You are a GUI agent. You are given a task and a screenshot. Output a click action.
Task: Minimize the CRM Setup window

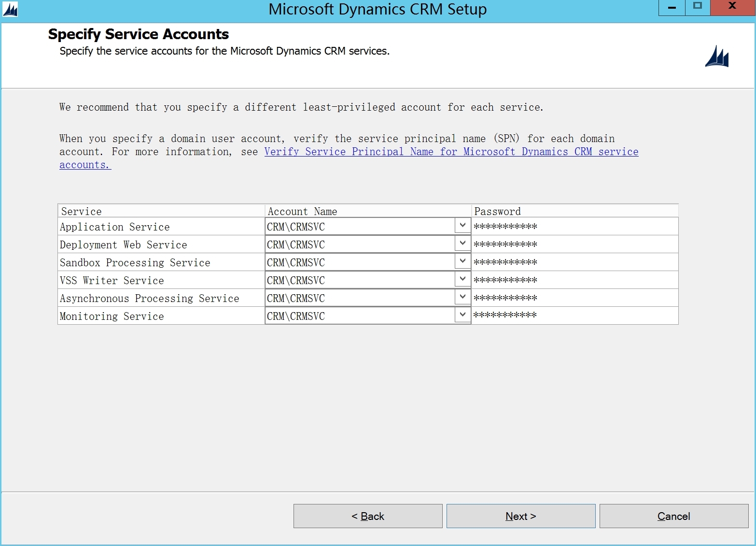tap(672, 8)
